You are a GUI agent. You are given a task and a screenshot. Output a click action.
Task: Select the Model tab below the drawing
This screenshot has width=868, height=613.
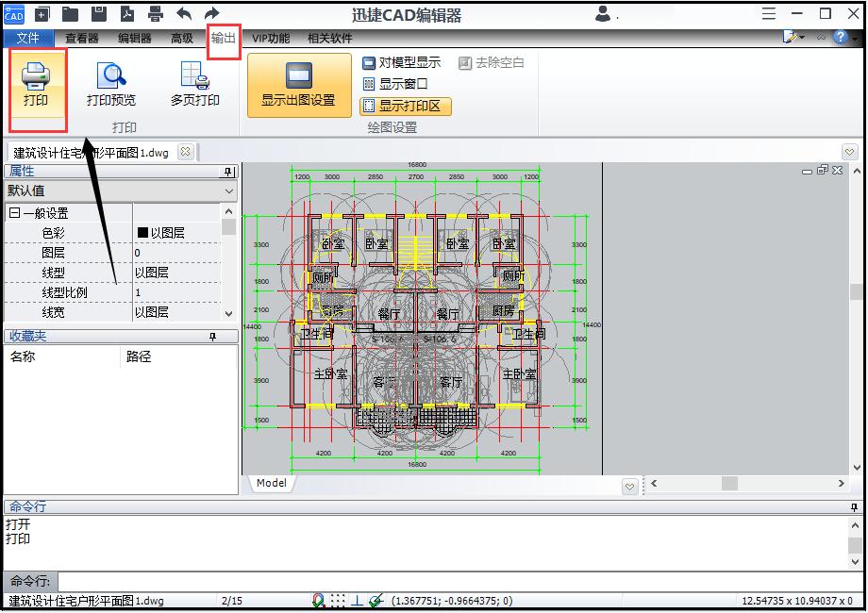[271, 483]
